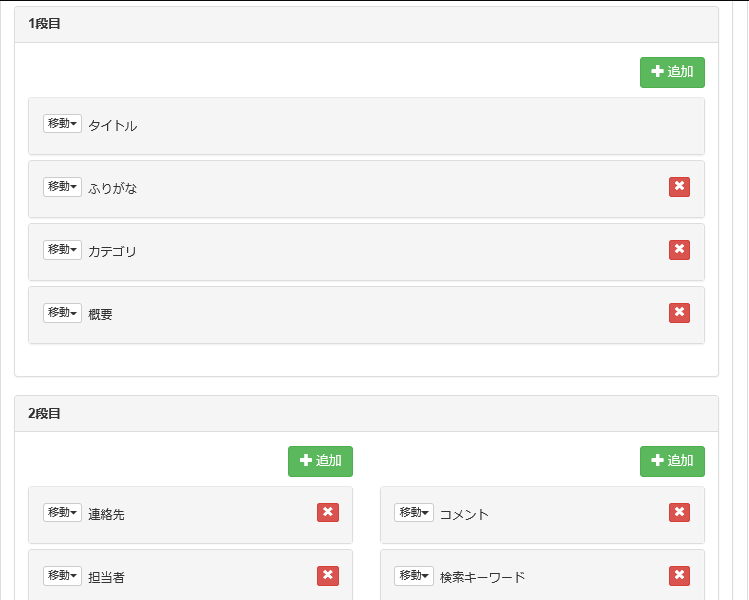Delete the 担当者 row via red X
The width and height of the screenshot is (749, 600).
[x=327, y=576]
